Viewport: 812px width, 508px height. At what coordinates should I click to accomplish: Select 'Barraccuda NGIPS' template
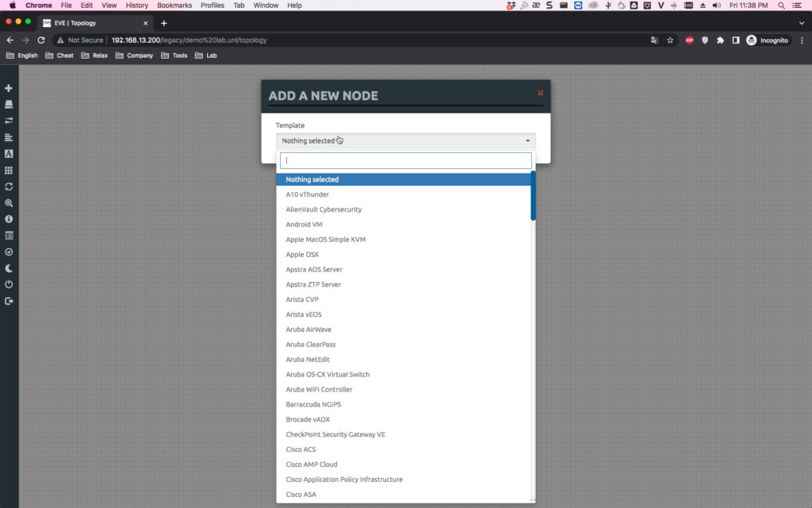(403, 404)
